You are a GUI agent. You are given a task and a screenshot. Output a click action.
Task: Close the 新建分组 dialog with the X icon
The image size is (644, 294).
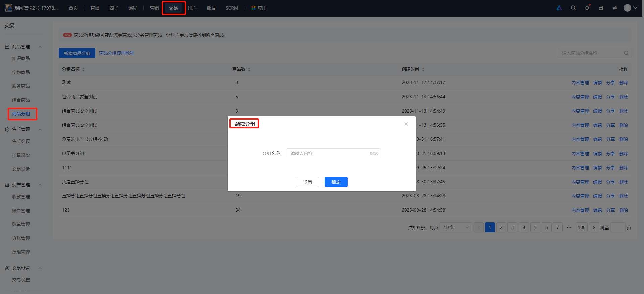tap(406, 124)
